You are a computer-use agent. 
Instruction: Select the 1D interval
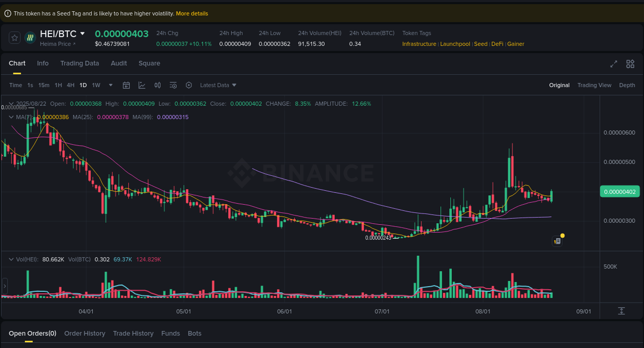[83, 85]
